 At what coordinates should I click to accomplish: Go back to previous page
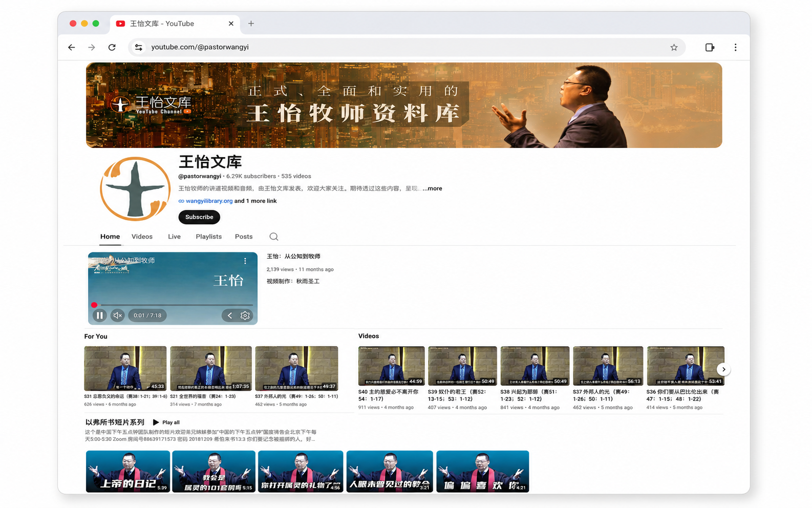tap(72, 47)
